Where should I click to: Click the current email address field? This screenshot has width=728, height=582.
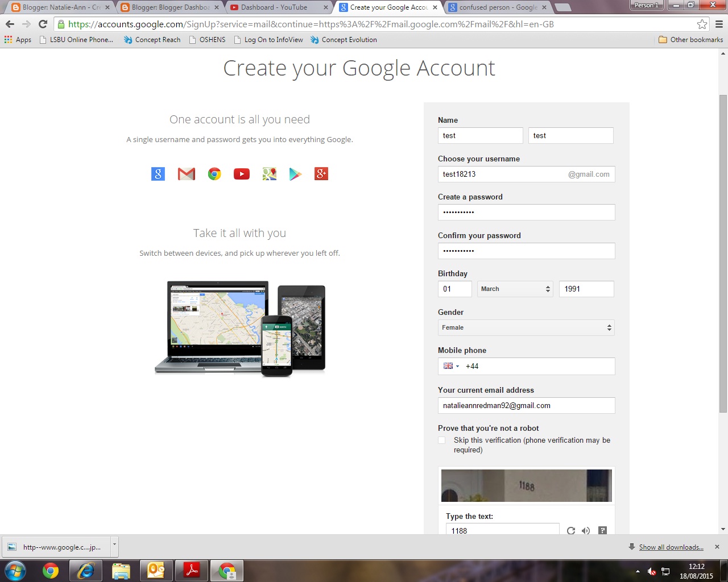pos(526,405)
